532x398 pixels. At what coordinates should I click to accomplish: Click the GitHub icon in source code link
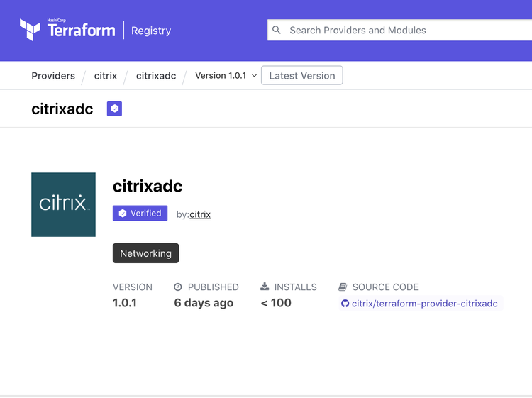point(345,304)
